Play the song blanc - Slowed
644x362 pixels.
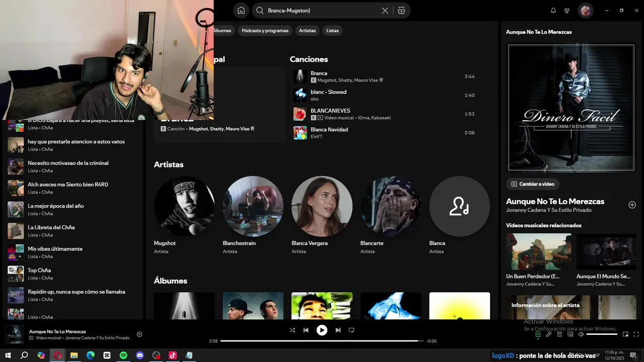click(x=385, y=95)
